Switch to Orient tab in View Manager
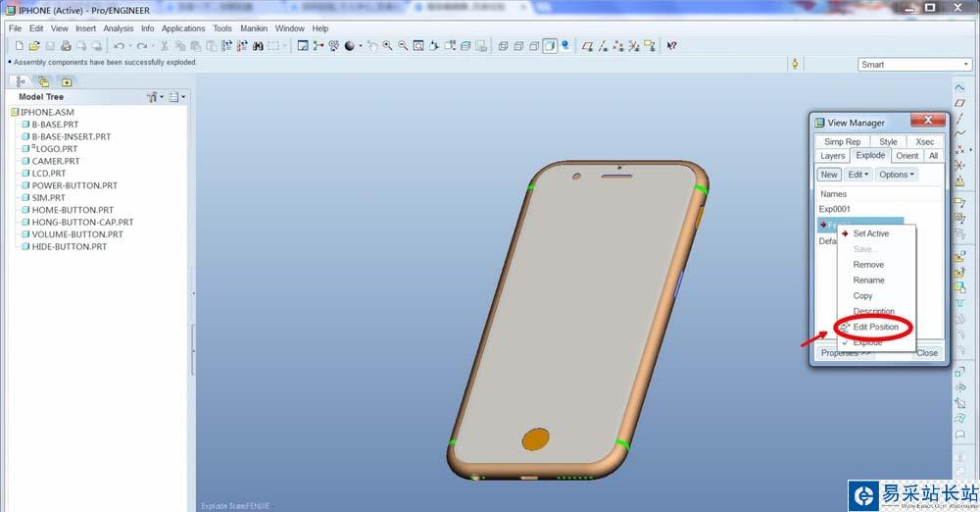 pos(906,155)
